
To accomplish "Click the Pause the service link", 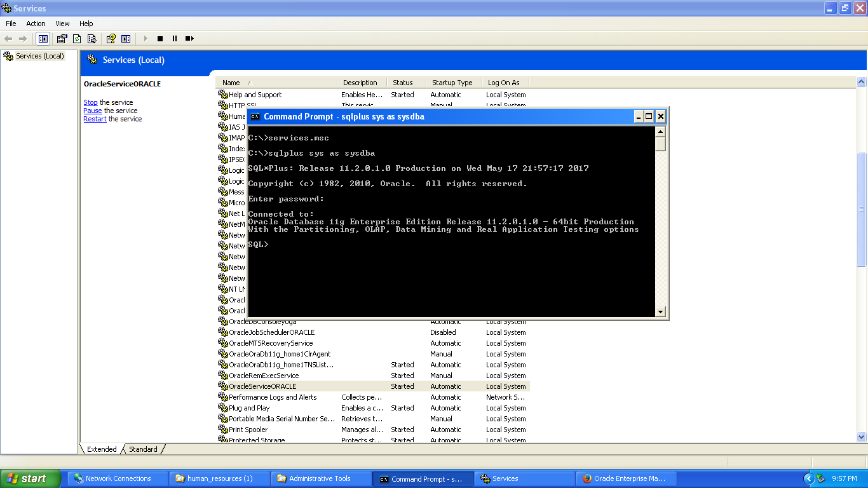I will [x=93, y=111].
